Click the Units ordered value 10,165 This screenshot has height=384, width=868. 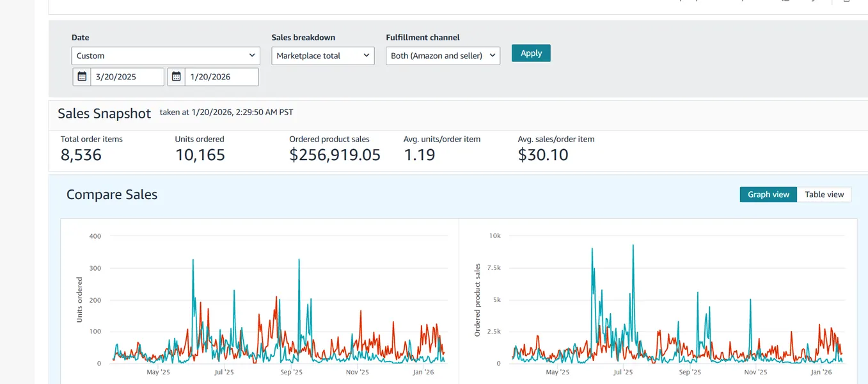click(x=200, y=155)
